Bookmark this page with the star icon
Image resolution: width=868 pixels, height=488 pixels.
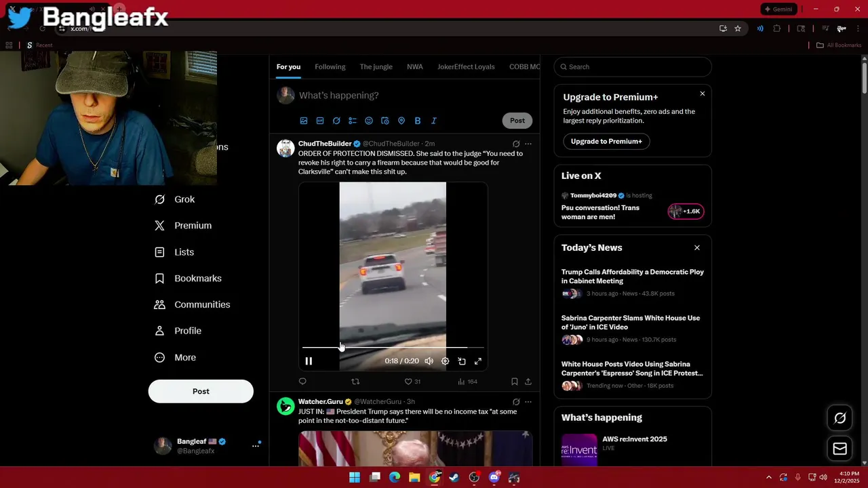(738, 28)
